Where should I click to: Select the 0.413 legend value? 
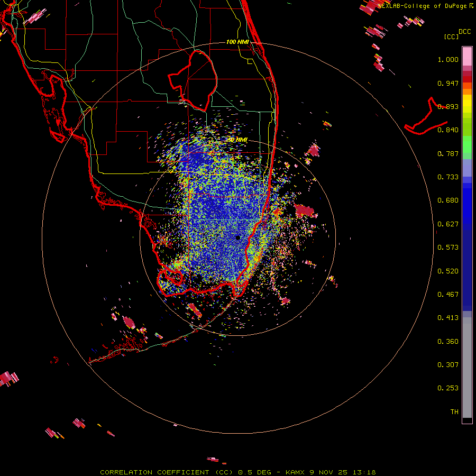tap(448, 318)
